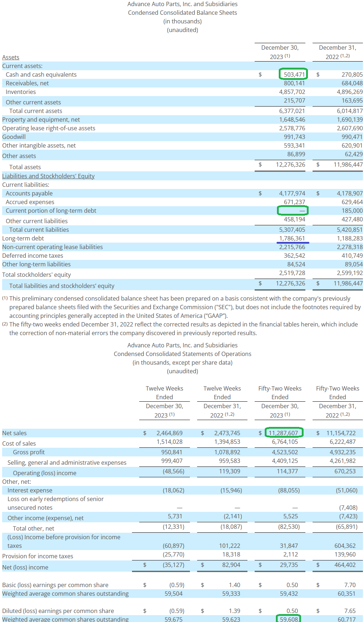364x622 pixels.
Task: Select the "Receivables, net" row label
Action: 27,83
